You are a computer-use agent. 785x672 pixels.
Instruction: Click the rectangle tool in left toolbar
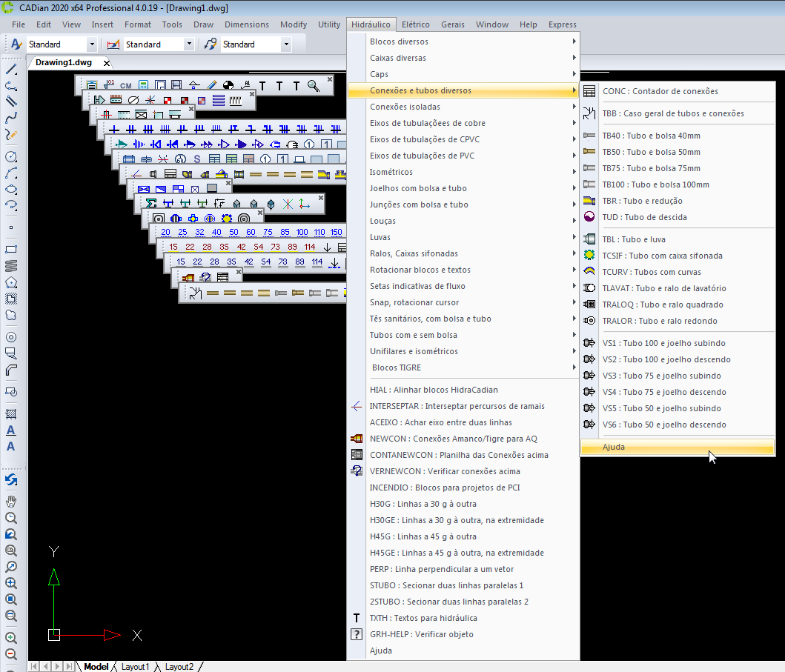pyautogui.click(x=11, y=250)
